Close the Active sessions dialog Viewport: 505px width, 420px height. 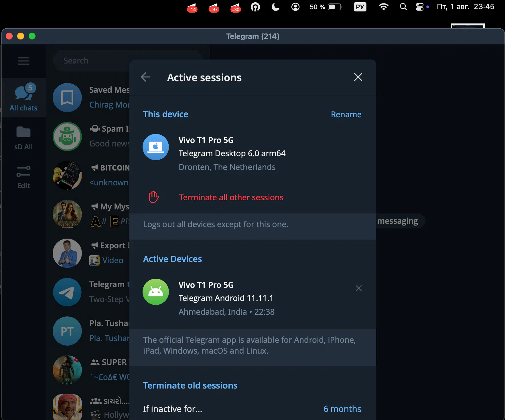[x=358, y=77]
